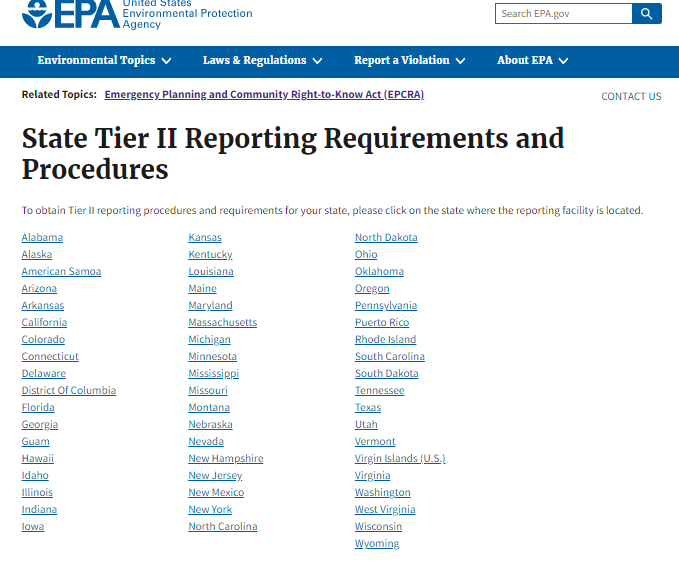Open the Indiana link
679x563 pixels.
coord(39,509)
